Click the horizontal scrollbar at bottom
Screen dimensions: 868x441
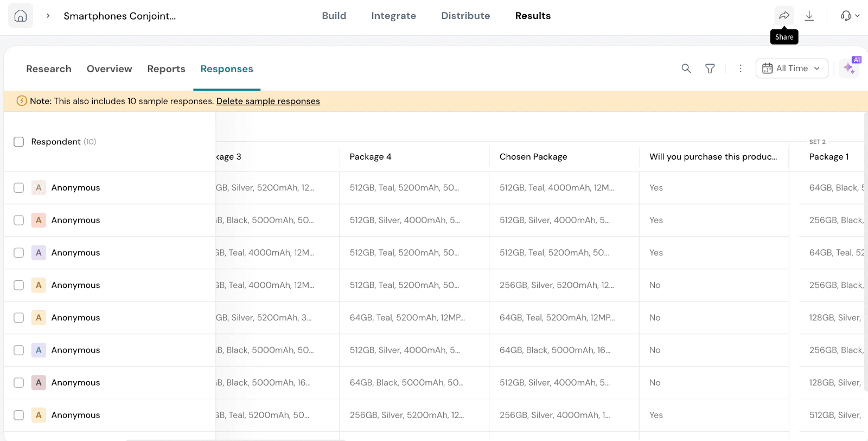(x=235, y=439)
